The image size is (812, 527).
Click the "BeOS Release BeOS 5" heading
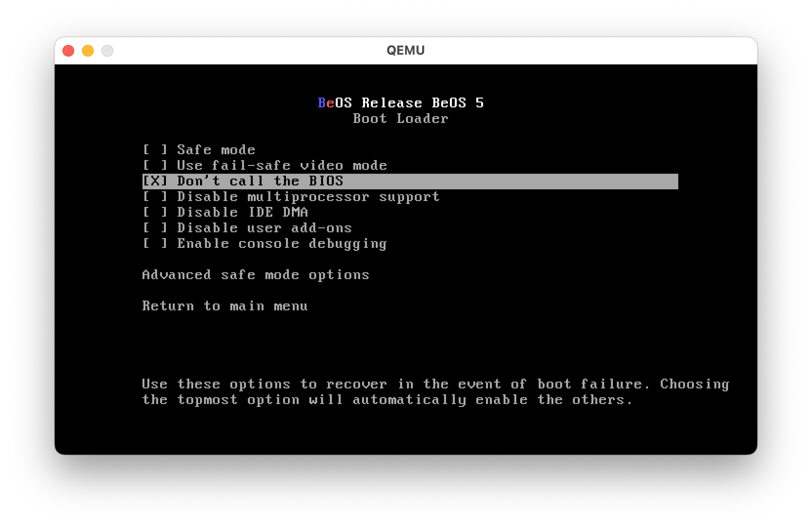(401, 103)
